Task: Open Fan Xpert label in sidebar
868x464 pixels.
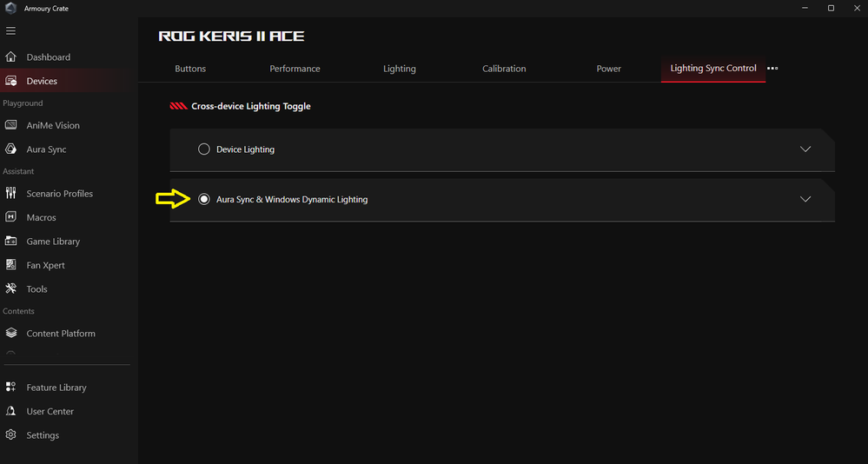Action: click(45, 265)
